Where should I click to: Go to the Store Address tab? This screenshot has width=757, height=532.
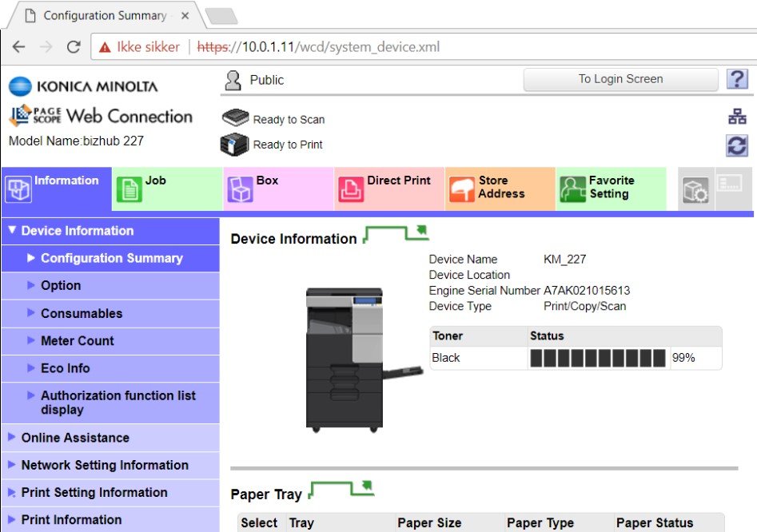pyautogui.click(x=500, y=189)
